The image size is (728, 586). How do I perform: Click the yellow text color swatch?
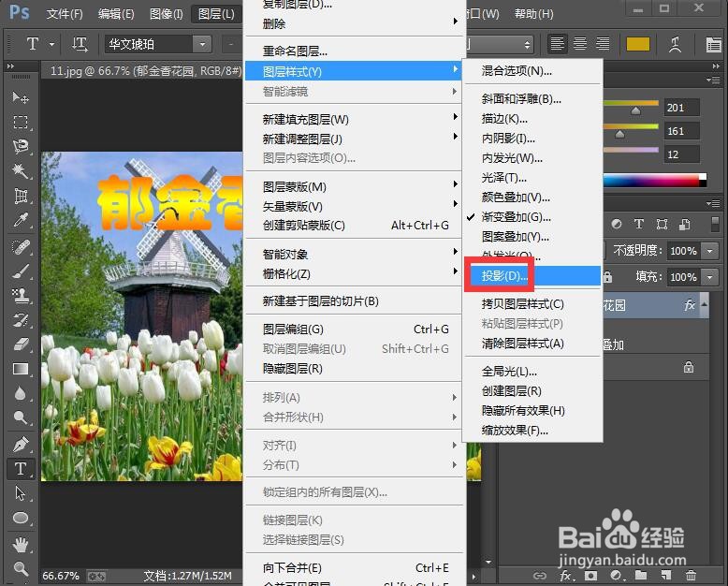(638, 45)
